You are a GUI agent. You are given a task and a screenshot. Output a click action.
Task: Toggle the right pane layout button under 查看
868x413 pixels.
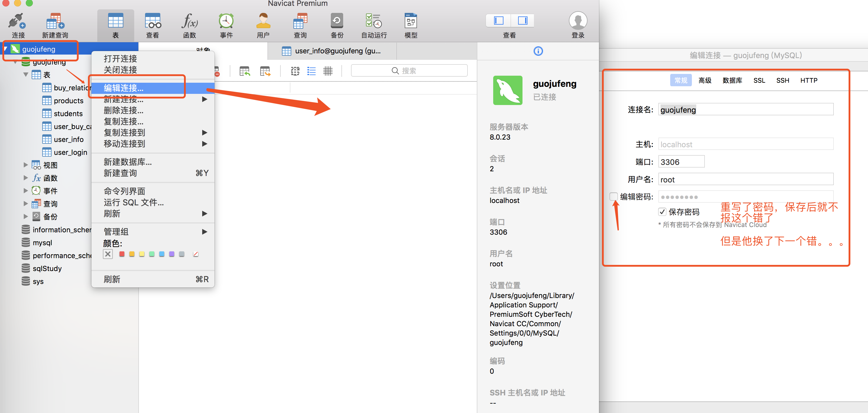522,21
